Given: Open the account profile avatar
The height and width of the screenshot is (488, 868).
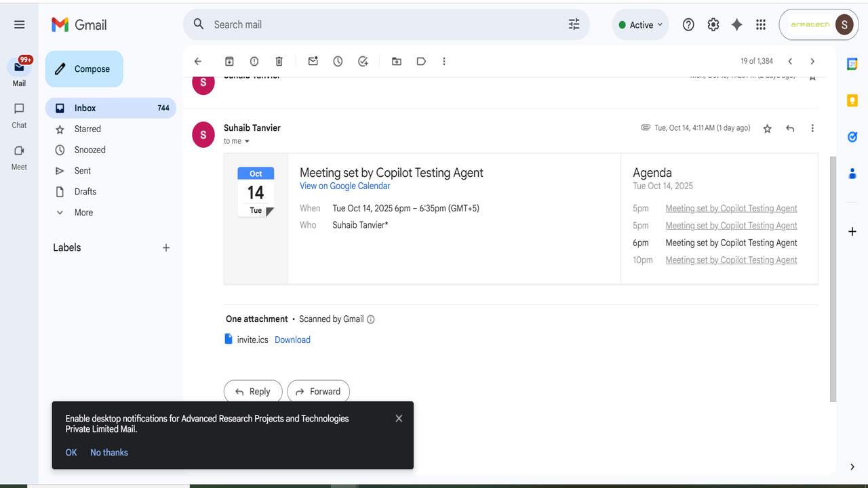Looking at the screenshot, I should 844,25.
